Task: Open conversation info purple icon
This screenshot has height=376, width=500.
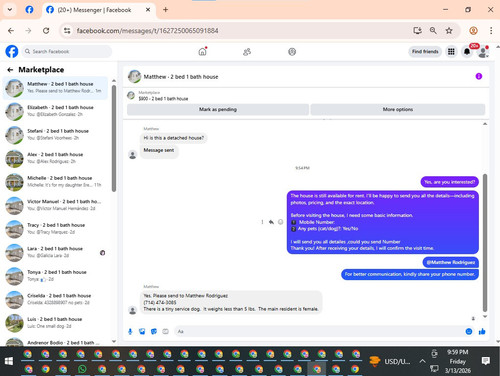Action: click(479, 76)
